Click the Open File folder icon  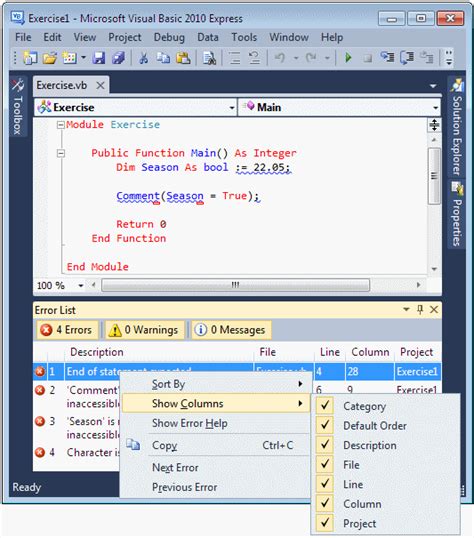click(x=50, y=58)
